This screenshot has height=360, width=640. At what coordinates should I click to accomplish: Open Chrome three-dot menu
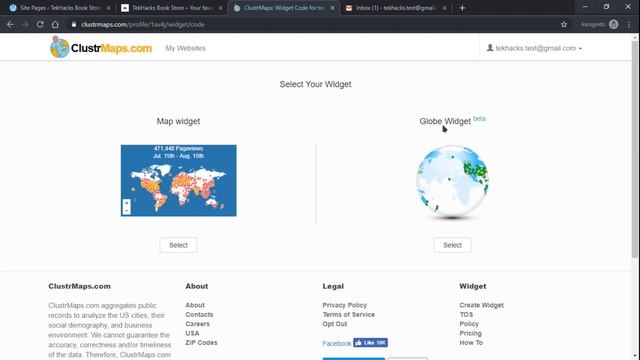(x=629, y=24)
